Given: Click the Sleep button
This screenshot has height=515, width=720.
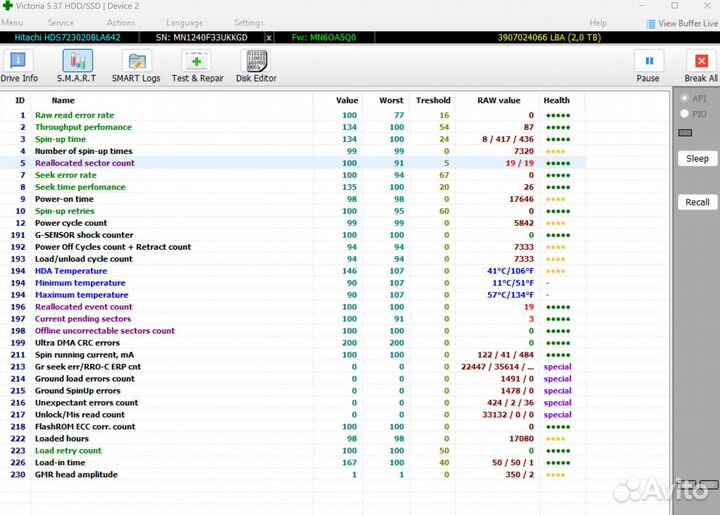Looking at the screenshot, I should tap(697, 158).
